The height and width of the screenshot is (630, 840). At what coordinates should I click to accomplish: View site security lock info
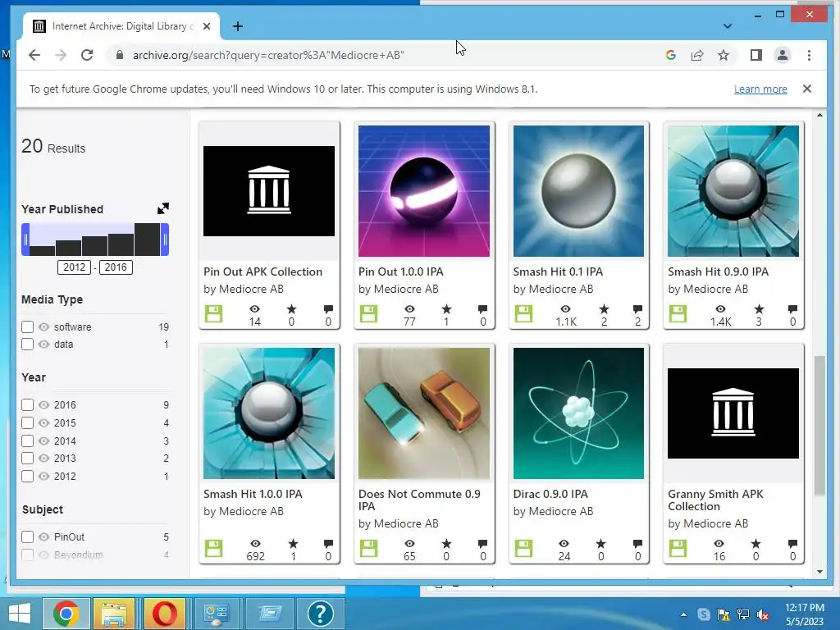click(120, 55)
